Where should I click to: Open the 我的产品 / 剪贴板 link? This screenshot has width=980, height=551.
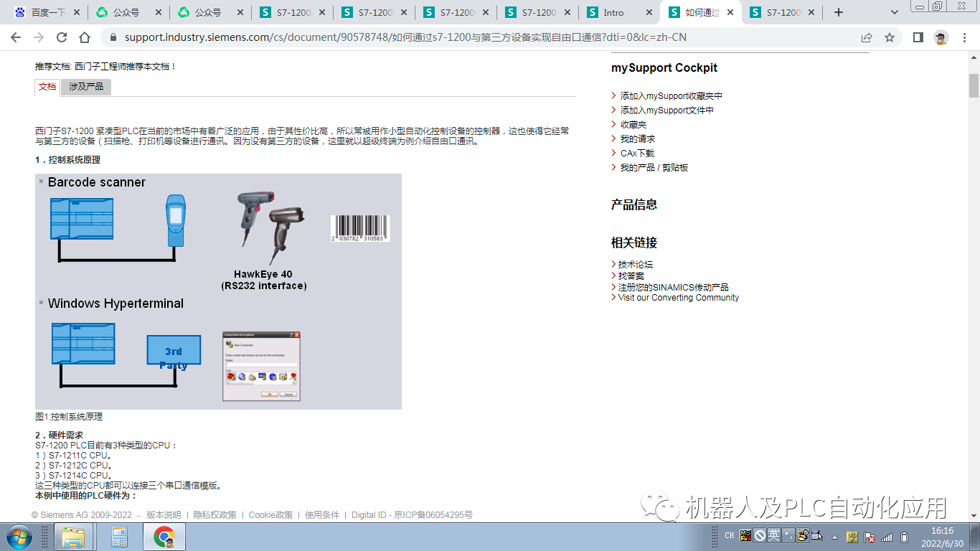654,168
